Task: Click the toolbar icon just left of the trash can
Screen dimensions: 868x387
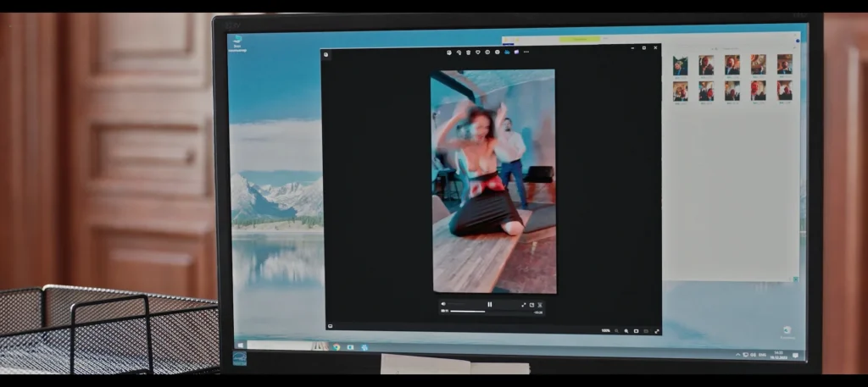Action: (459, 52)
